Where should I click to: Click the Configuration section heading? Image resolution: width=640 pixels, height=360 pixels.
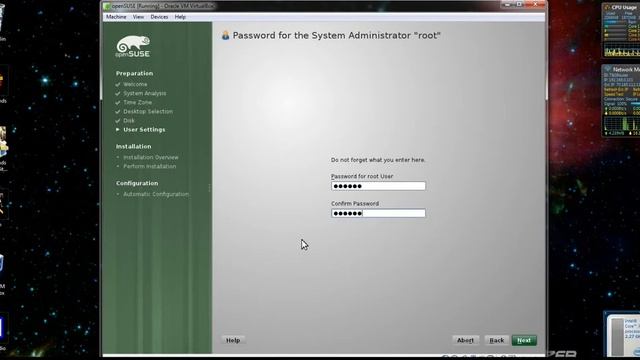137,183
